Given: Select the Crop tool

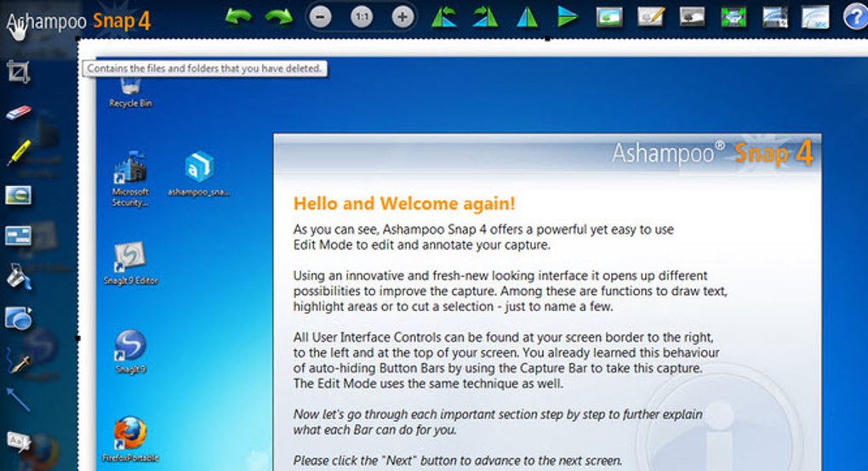Looking at the screenshot, I should pos(18,72).
